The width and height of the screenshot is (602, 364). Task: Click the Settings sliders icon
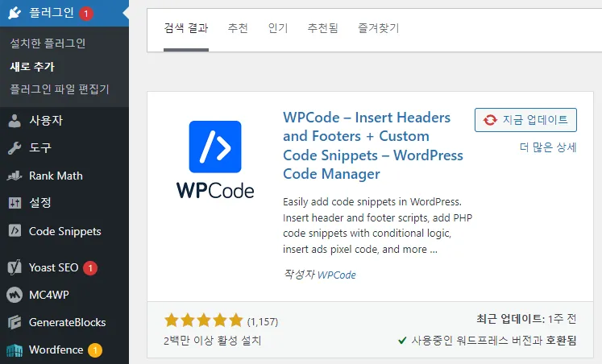coord(15,202)
